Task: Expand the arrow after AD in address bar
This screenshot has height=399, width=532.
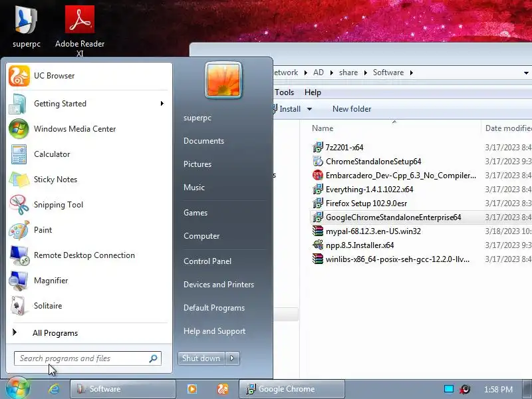Action: 331,72
